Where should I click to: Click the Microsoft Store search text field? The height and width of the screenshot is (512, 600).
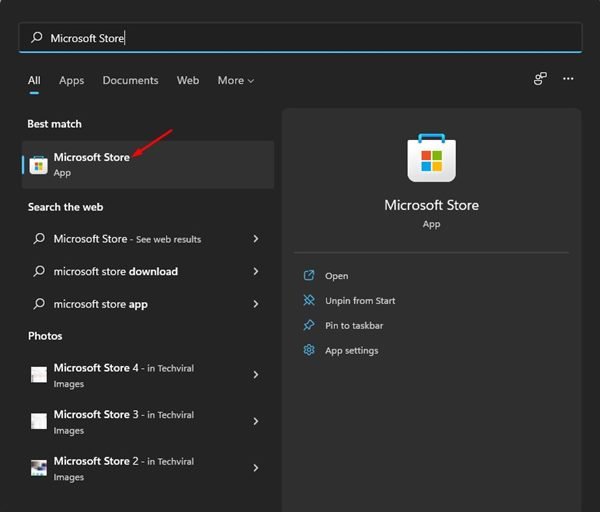[300, 38]
